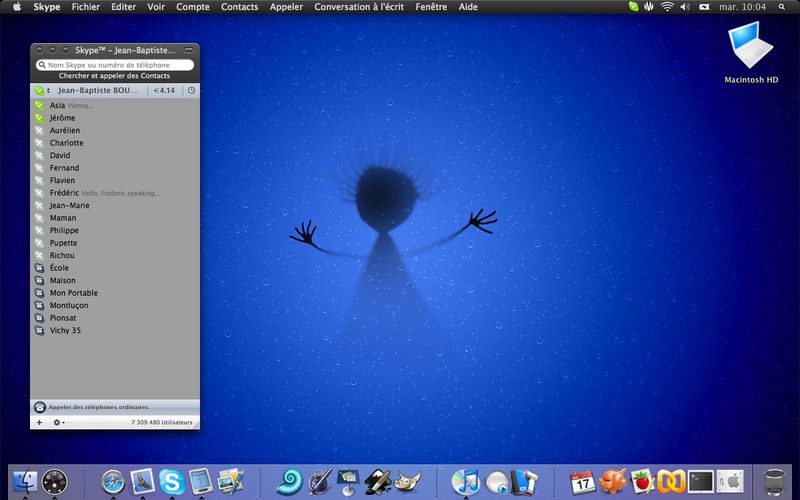Open the Trash in the Dock
Image resolution: width=800 pixels, height=500 pixels.
coord(774,482)
